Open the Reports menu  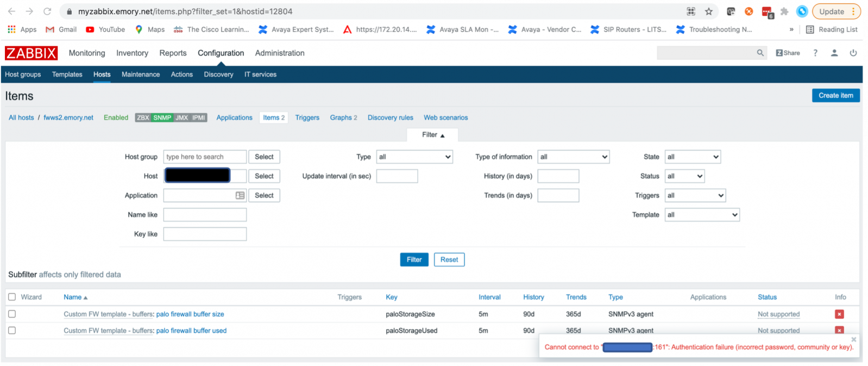tap(173, 53)
